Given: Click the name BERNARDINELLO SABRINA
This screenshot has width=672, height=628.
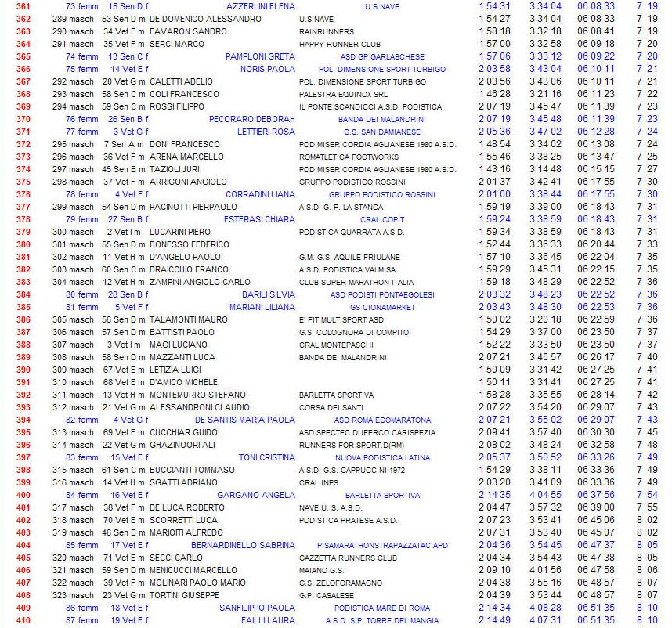Looking at the screenshot, I should (243, 545).
